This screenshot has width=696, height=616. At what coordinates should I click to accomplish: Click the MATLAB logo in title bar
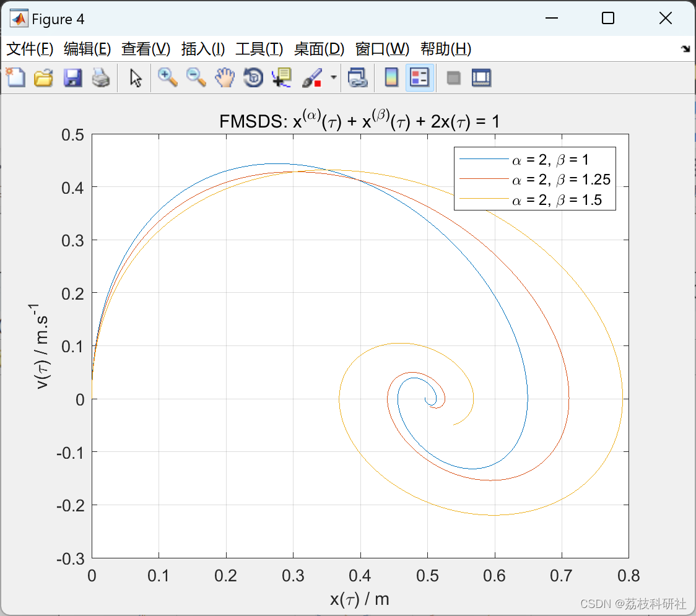pyautogui.click(x=19, y=18)
